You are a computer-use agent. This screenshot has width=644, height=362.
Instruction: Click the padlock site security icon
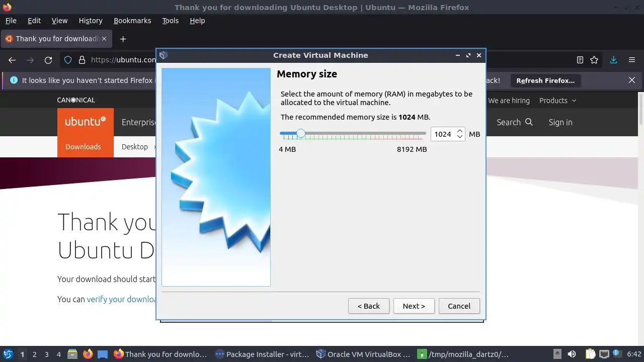(x=82, y=60)
